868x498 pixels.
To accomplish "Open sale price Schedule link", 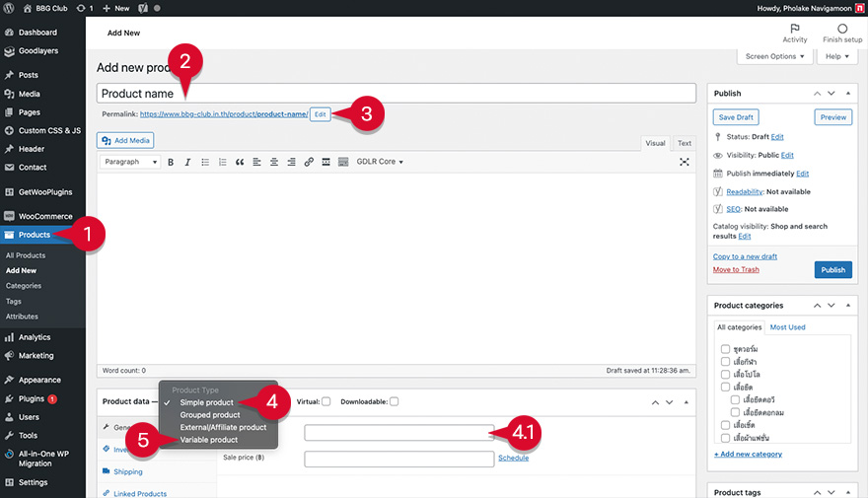I will (x=513, y=458).
